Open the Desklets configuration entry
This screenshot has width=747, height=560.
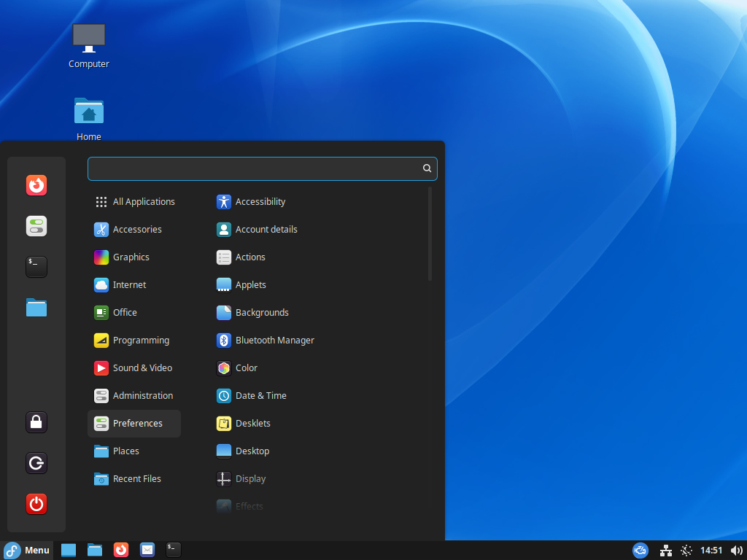point(252,423)
